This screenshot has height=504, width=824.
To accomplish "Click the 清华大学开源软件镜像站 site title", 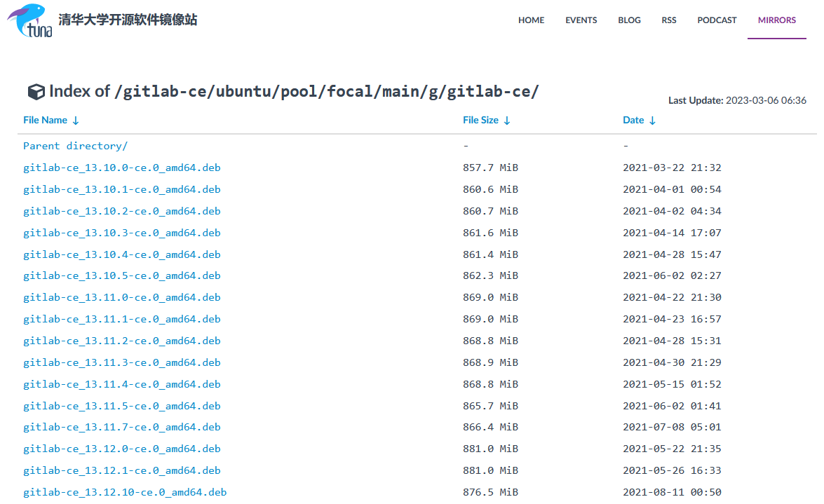I will (x=128, y=20).
